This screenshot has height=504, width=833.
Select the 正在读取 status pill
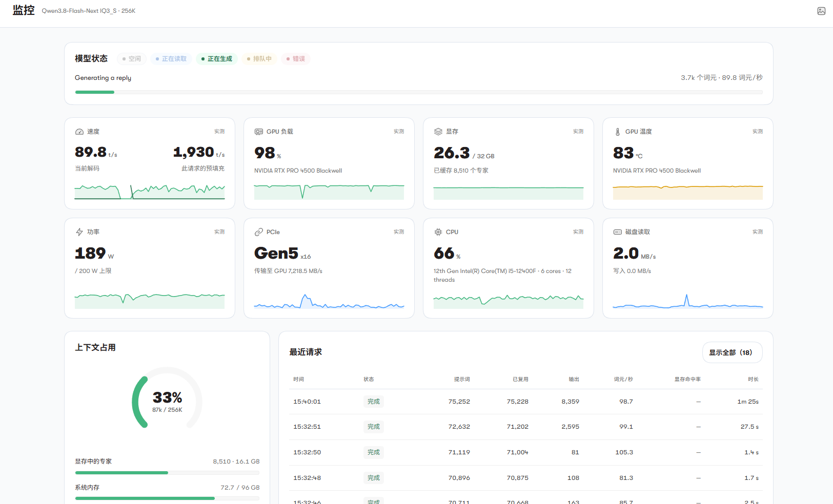[171, 59]
